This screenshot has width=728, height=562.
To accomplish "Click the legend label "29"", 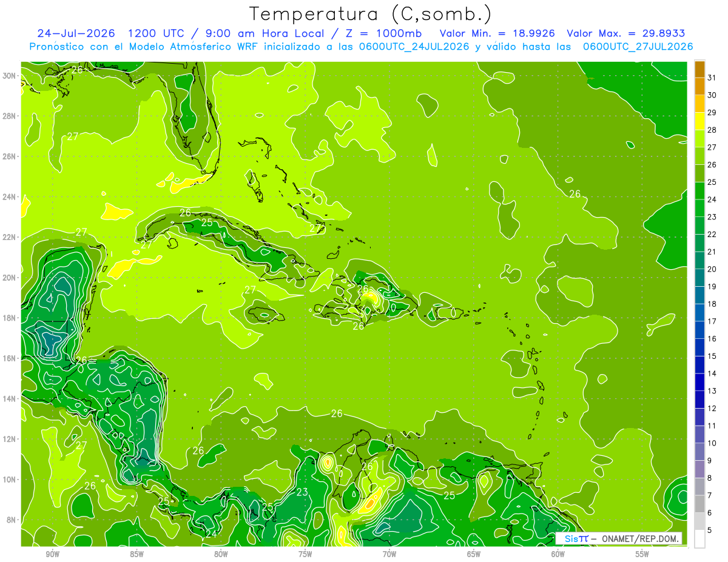I will (x=712, y=112).
